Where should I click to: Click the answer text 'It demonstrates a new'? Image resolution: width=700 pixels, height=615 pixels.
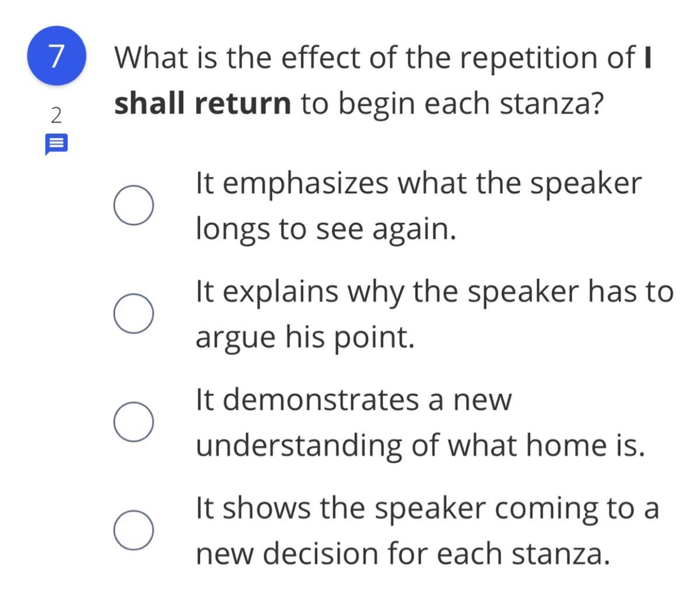(353, 400)
